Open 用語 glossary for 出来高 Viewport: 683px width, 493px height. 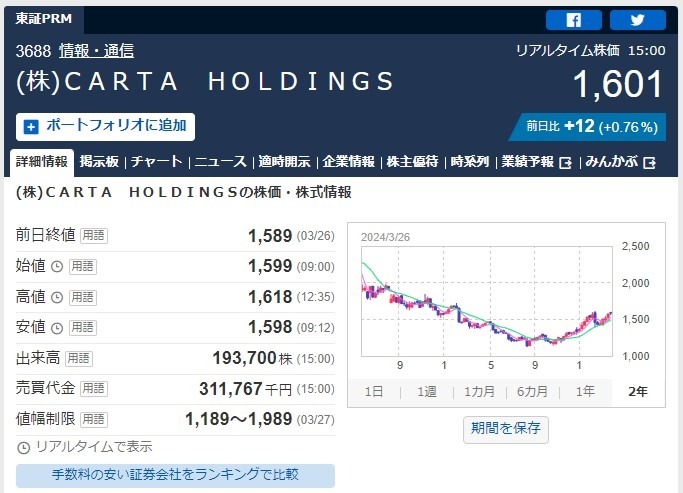(79, 358)
